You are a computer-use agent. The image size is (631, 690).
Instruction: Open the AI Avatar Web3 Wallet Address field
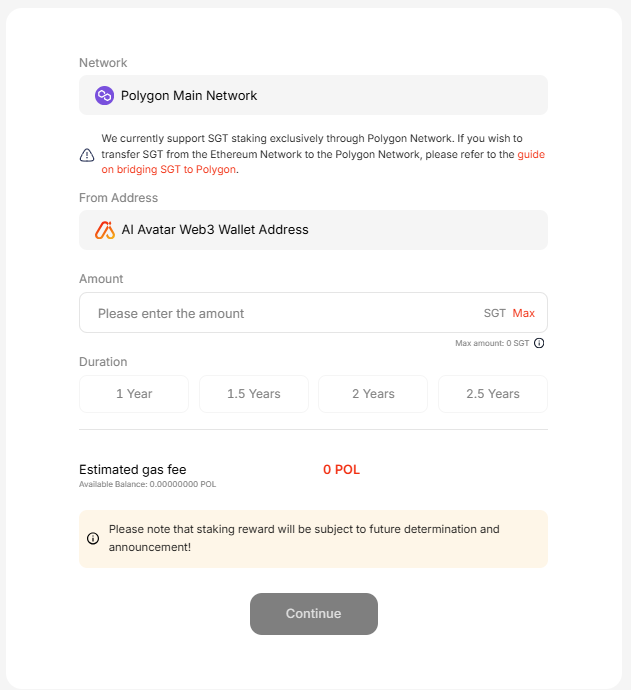coord(313,230)
